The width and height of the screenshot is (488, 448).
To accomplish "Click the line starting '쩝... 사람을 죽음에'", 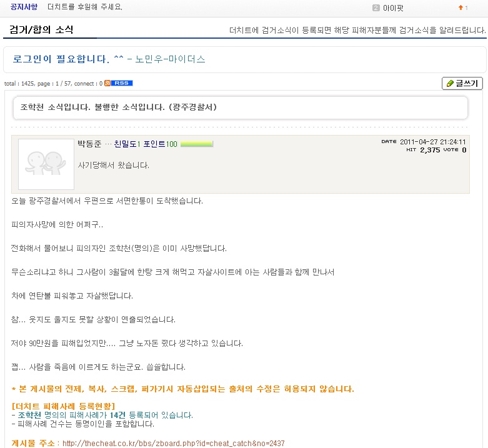I will 98,367.
